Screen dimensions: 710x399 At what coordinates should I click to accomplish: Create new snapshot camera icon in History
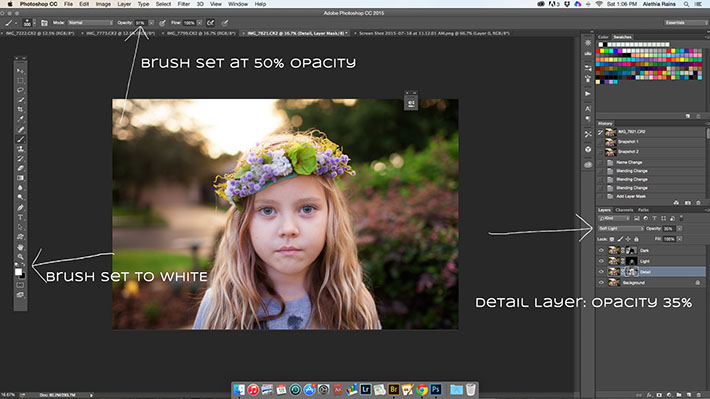coord(688,203)
